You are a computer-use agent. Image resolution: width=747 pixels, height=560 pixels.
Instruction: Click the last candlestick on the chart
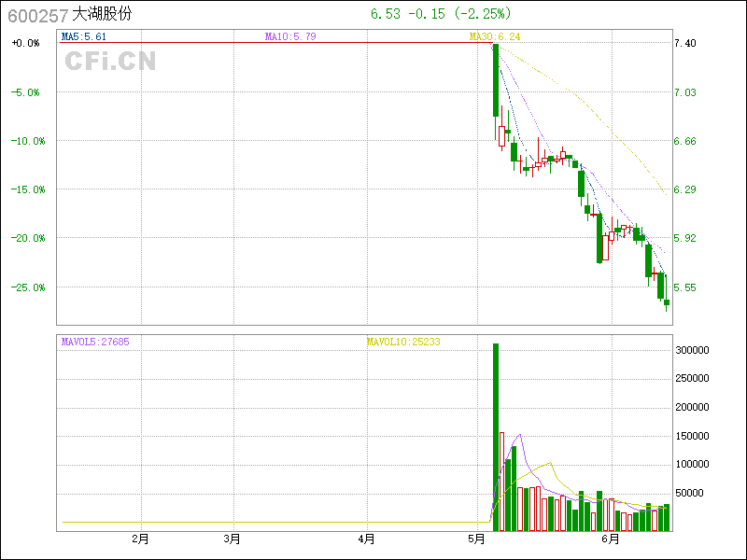(x=667, y=302)
